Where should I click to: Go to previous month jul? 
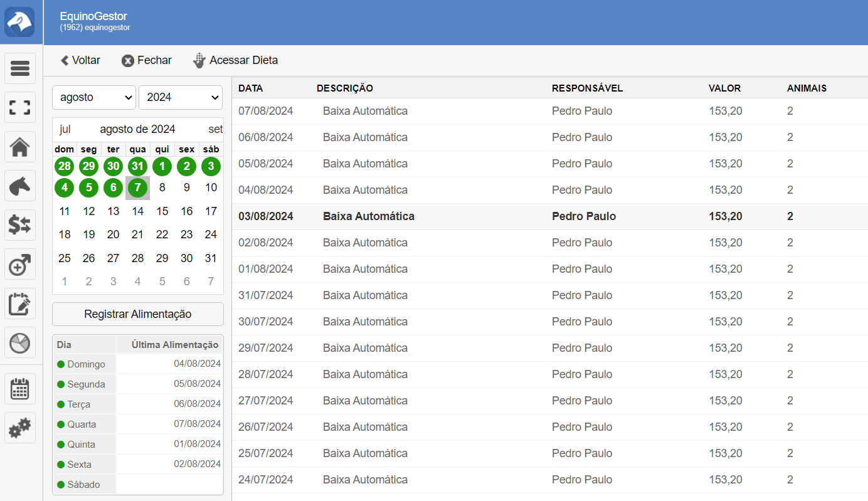(x=65, y=129)
